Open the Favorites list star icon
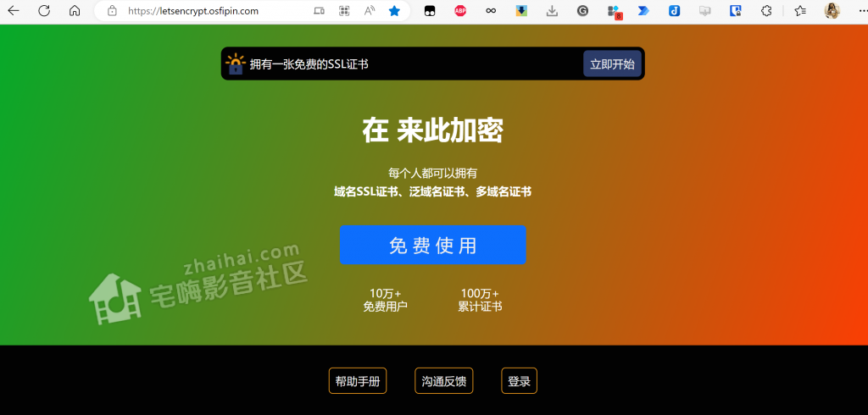This screenshot has height=415, width=868. pos(800,10)
